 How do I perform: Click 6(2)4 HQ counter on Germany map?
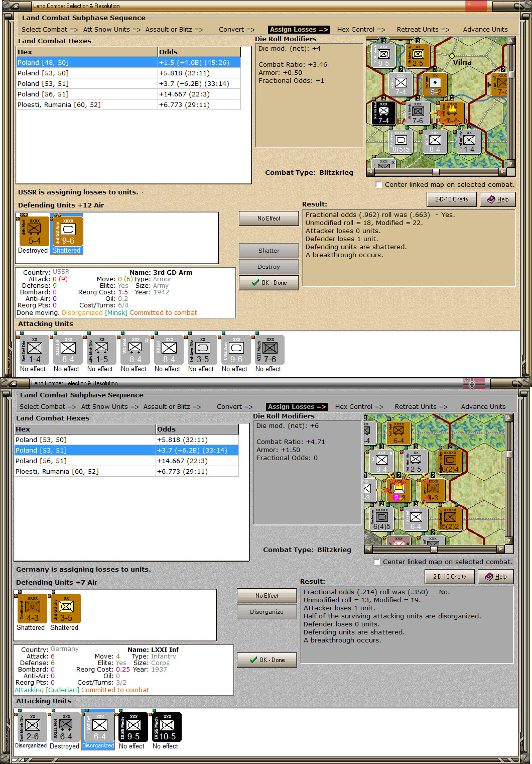(450, 462)
